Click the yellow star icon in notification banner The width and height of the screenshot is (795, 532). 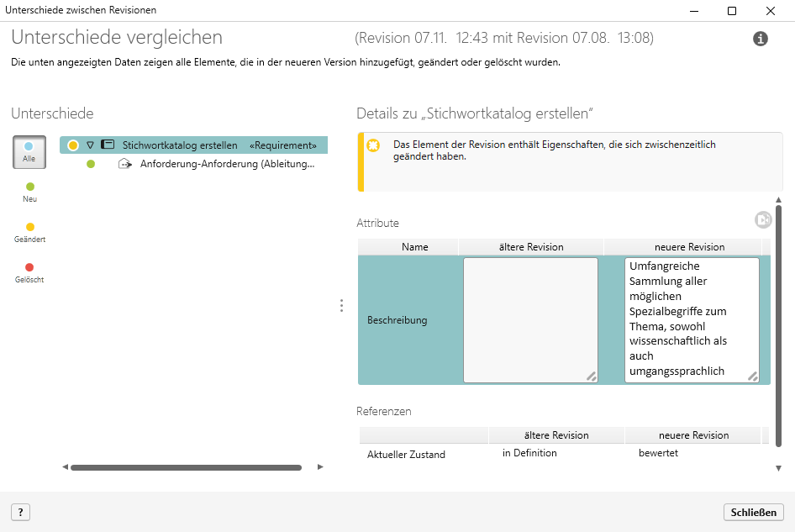point(373,145)
